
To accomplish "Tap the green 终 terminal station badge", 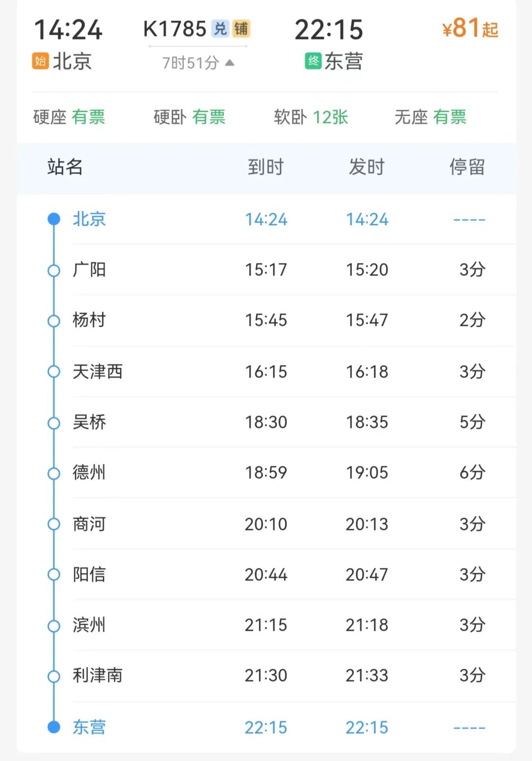I will [313, 61].
